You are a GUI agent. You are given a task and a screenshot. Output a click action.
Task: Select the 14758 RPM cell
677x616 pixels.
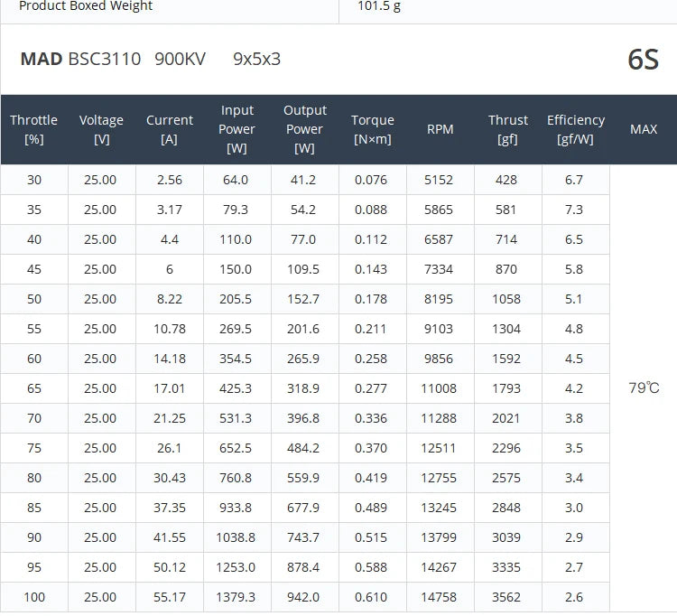(441, 597)
